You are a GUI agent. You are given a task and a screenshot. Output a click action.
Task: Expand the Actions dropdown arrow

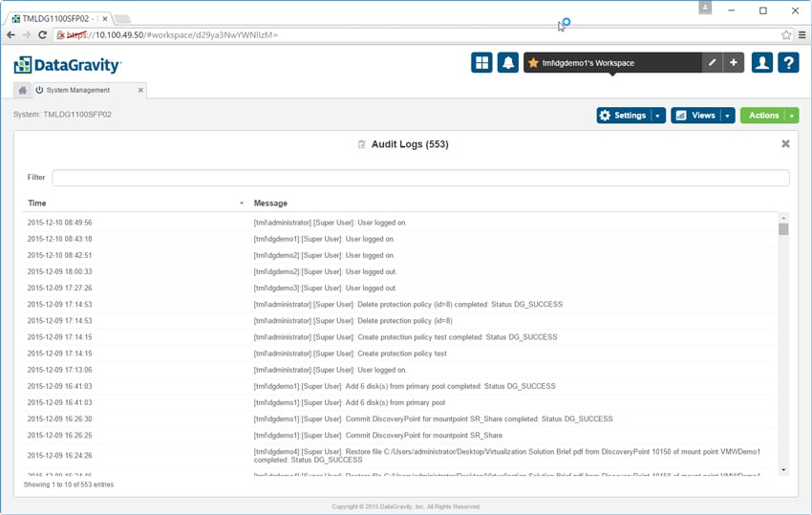click(x=792, y=116)
